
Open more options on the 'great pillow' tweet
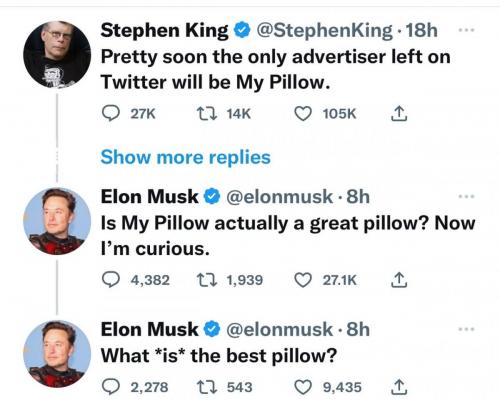[x=466, y=196]
